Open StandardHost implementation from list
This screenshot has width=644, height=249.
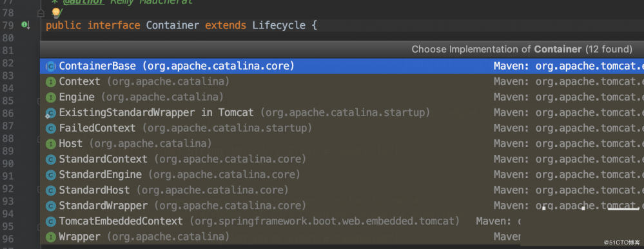coord(342,190)
